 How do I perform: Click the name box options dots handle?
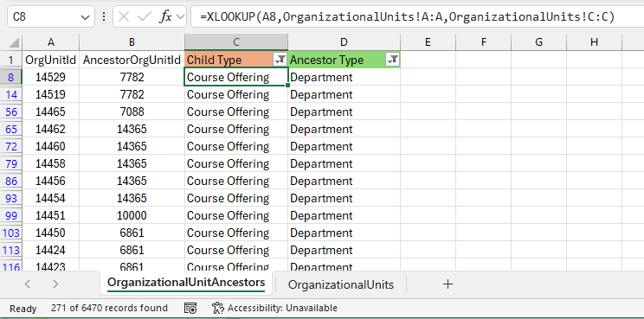coord(104,16)
